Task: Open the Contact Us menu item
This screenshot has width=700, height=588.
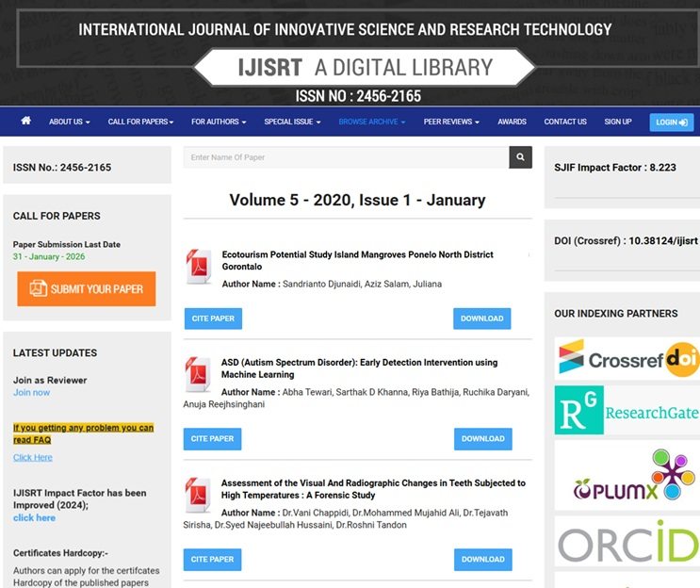Action: click(565, 122)
